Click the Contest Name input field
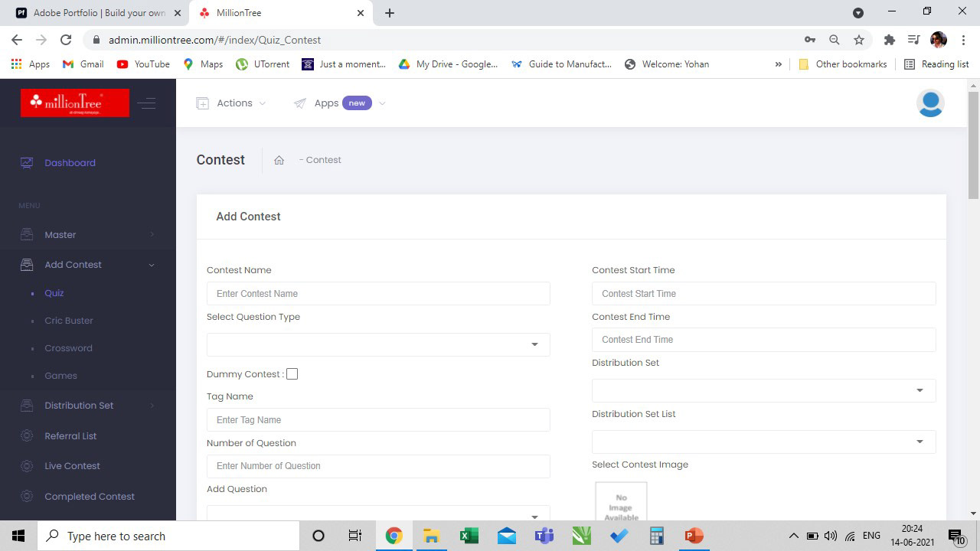Image resolution: width=980 pixels, height=551 pixels. 378,294
